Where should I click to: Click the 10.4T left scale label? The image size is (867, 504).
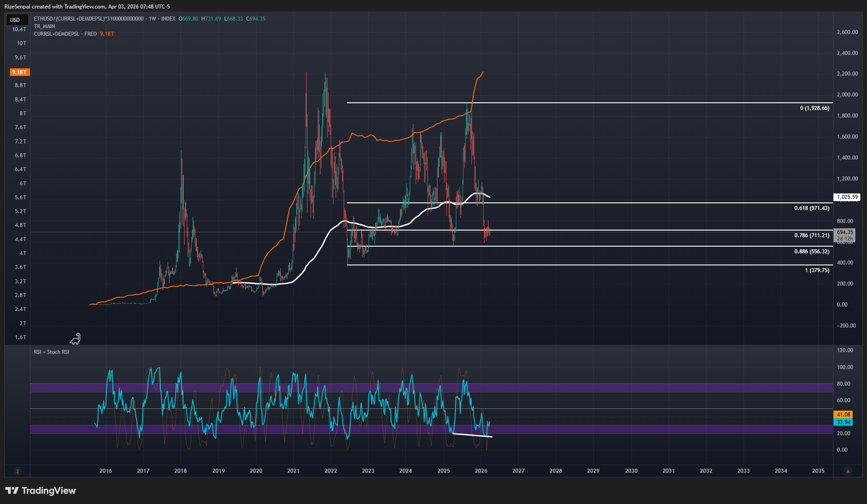pyautogui.click(x=19, y=29)
